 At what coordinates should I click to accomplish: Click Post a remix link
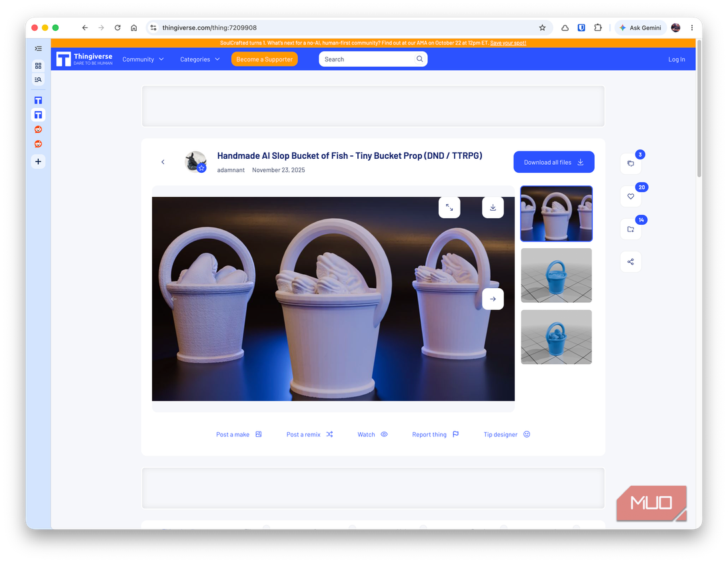pyautogui.click(x=310, y=435)
